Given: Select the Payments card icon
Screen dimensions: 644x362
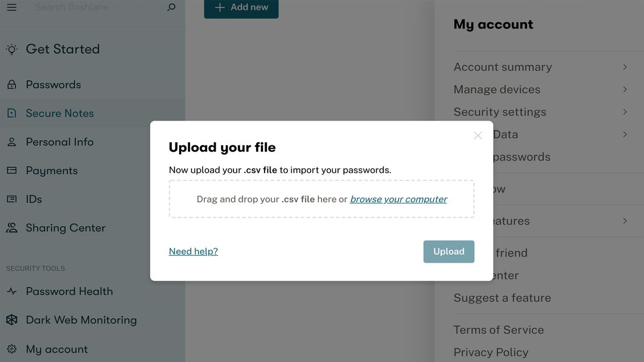Looking at the screenshot, I should [x=12, y=171].
